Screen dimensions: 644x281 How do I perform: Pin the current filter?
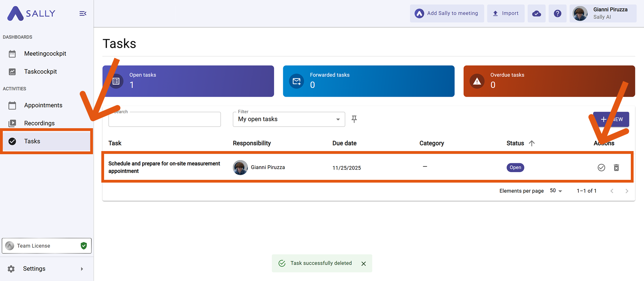tap(354, 119)
